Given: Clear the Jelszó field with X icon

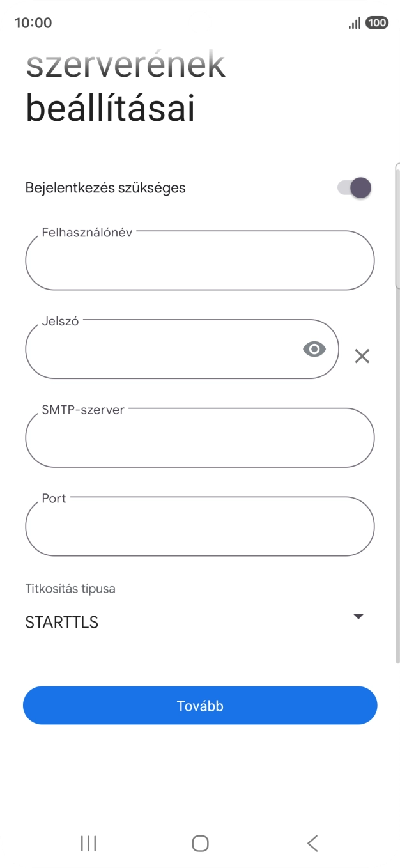Looking at the screenshot, I should (362, 357).
